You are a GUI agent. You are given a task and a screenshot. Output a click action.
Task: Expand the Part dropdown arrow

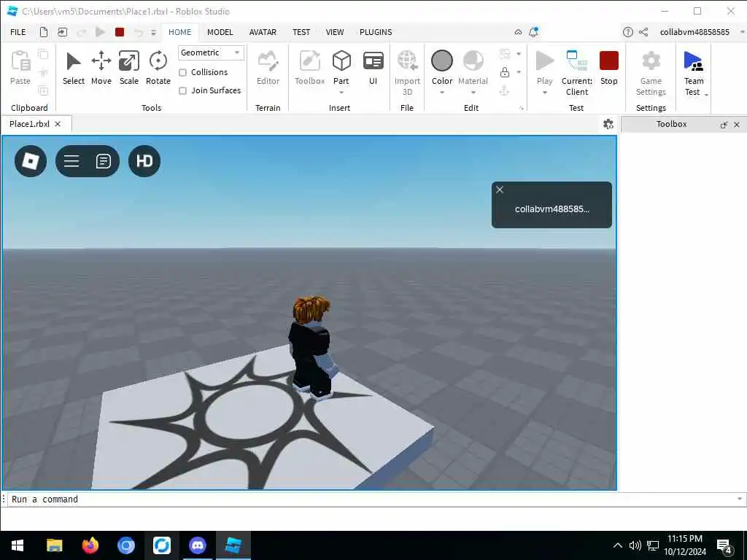(x=341, y=93)
